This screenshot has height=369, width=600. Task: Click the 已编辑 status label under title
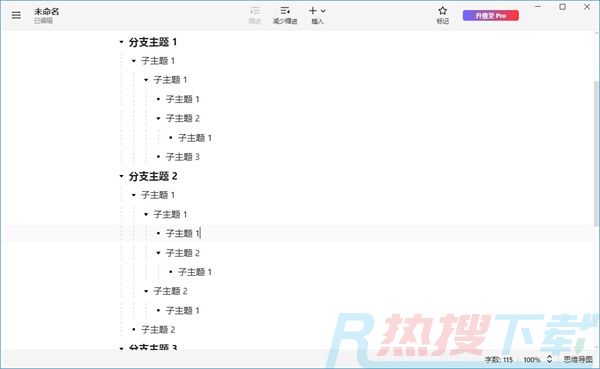point(43,21)
